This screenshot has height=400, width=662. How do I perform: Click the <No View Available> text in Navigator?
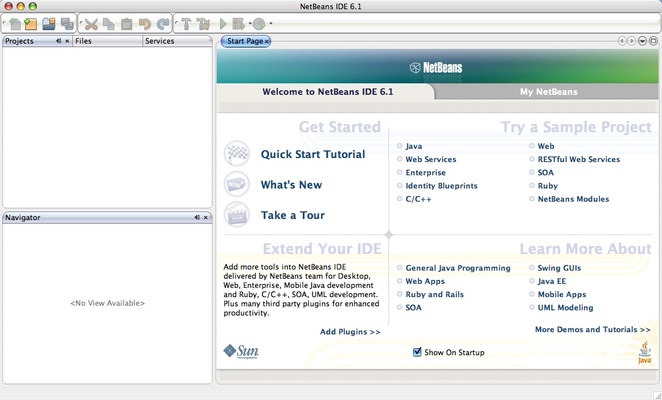[x=107, y=303]
